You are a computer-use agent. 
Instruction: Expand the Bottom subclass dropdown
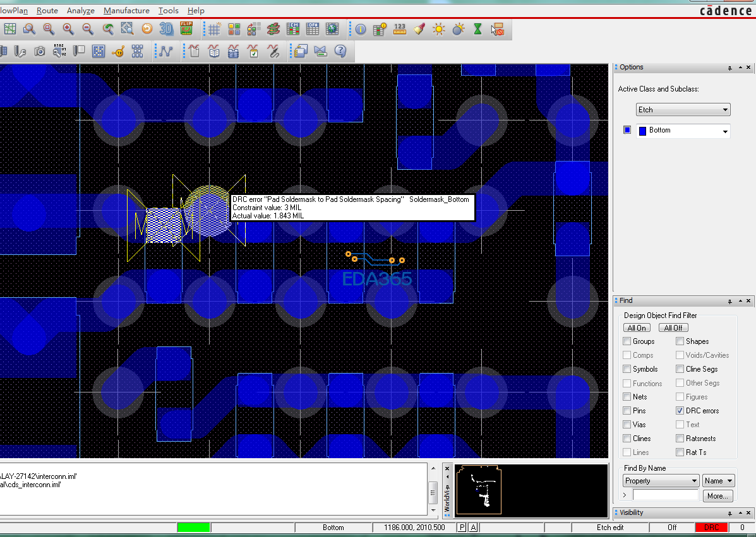click(x=725, y=131)
